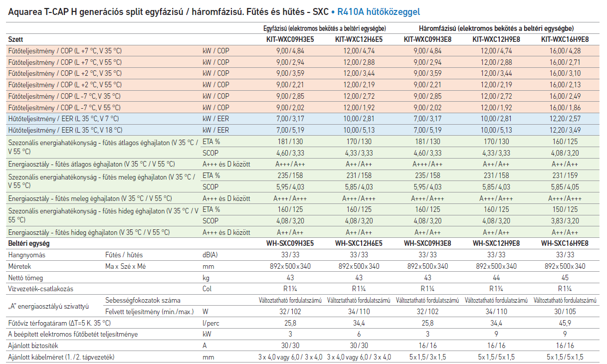Click the 'Felvett teljesítmény (min./max.)' label
607x364 pixels.
(x=150, y=312)
